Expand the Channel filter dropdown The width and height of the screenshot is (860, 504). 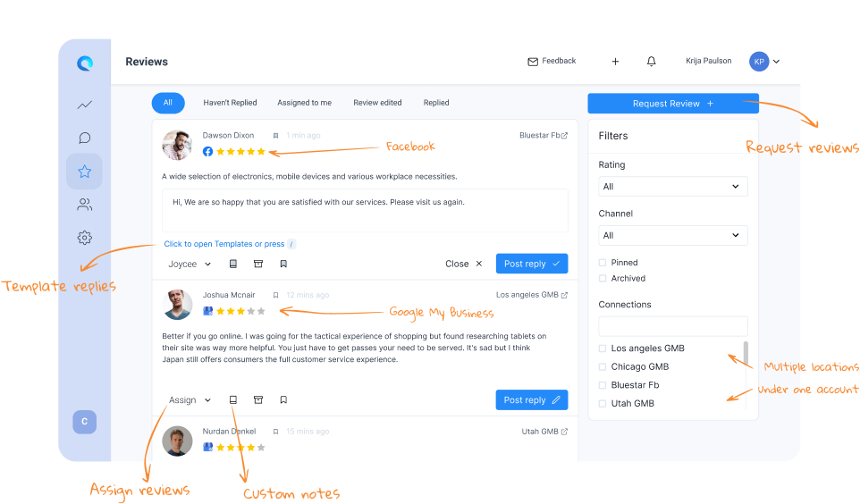coord(673,235)
